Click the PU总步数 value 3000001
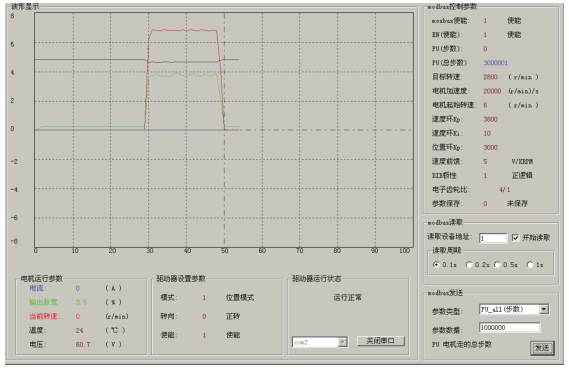Image resolution: width=569 pixels, height=371 pixels. pos(495,63)
